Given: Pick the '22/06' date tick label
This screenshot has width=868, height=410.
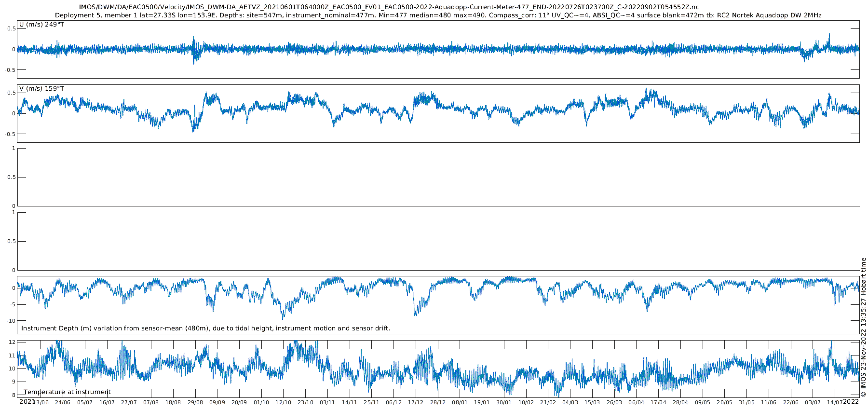Looking at the screenshot, I should (791, 402).
